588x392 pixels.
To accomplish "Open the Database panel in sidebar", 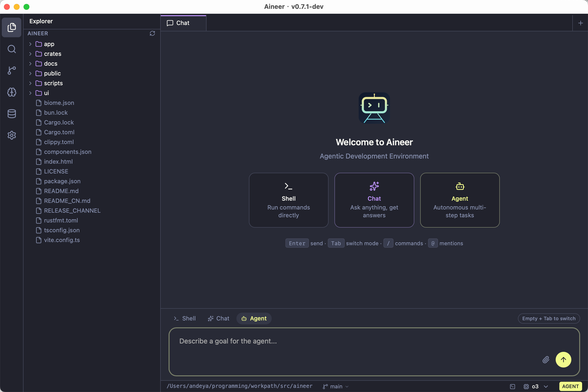I will pyautogui.click(x=12, y=114).
